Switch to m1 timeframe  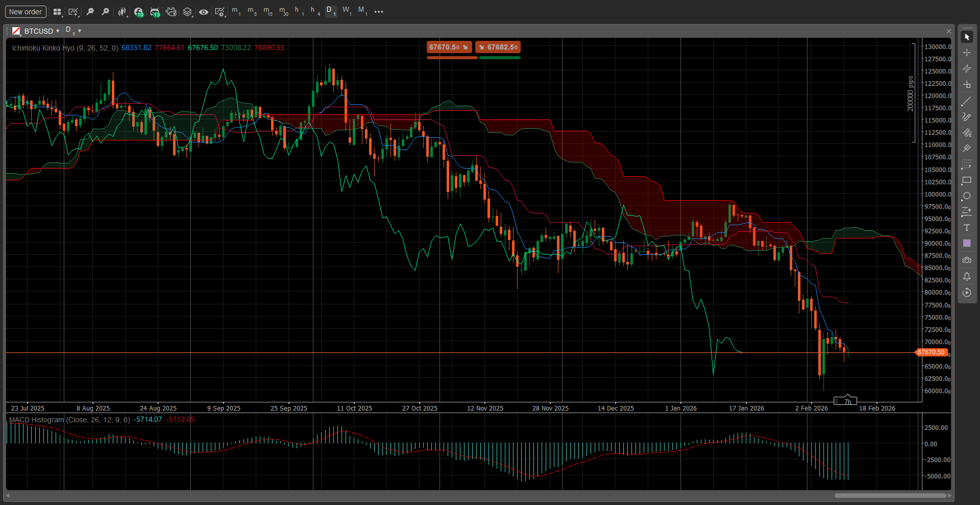click(236, 11)
